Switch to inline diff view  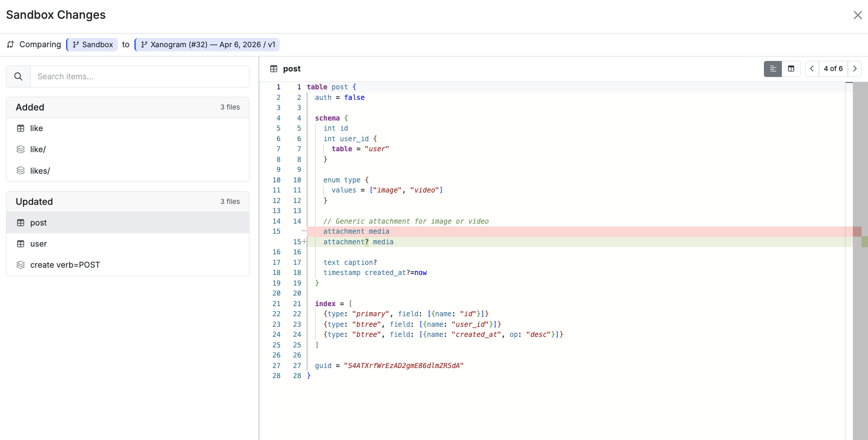click(773, 69)
